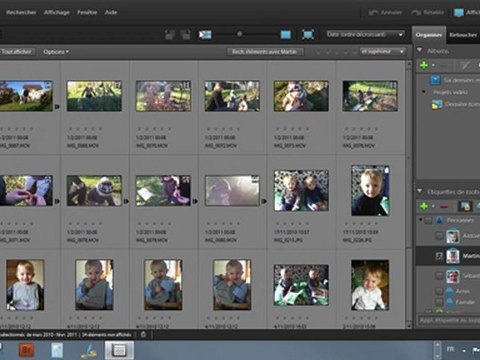The width and height of the screenshot is (480, 360).
Task: Open the Options dropdown menu
Action: point(56,52)
